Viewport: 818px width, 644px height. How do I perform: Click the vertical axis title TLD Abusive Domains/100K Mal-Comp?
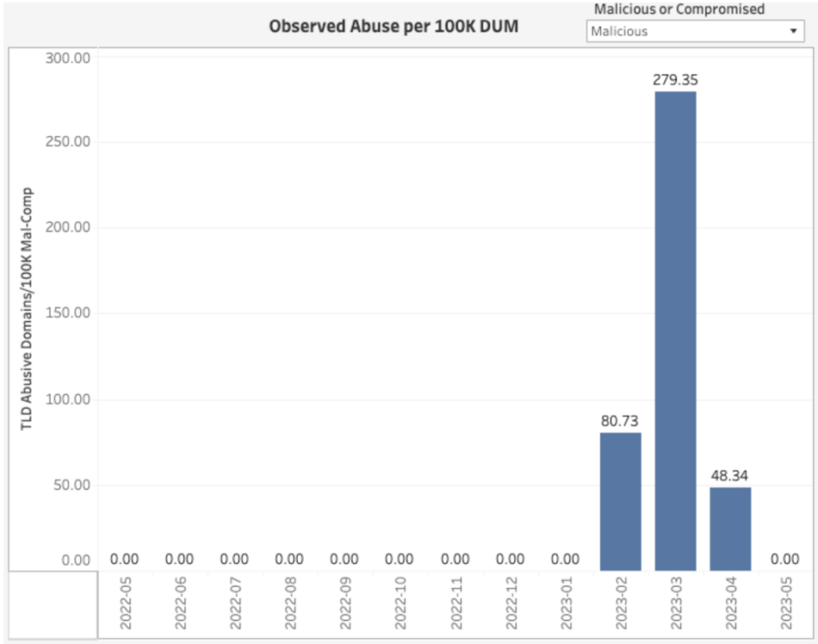click(x=28, y=312)
